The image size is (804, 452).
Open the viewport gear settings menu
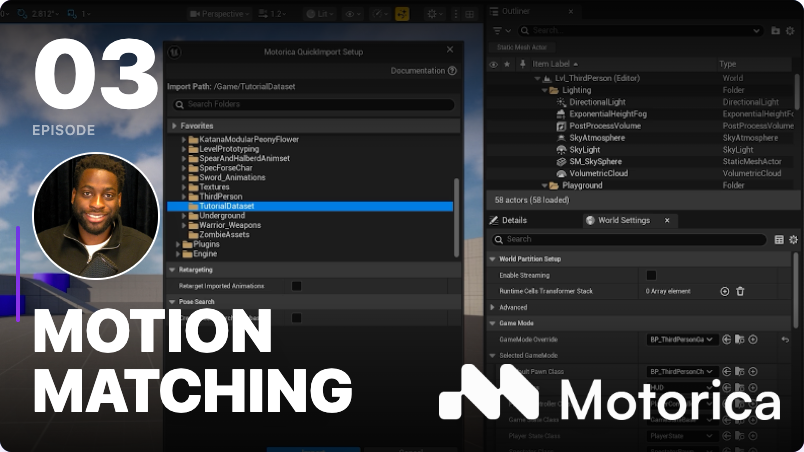(435, 14)
